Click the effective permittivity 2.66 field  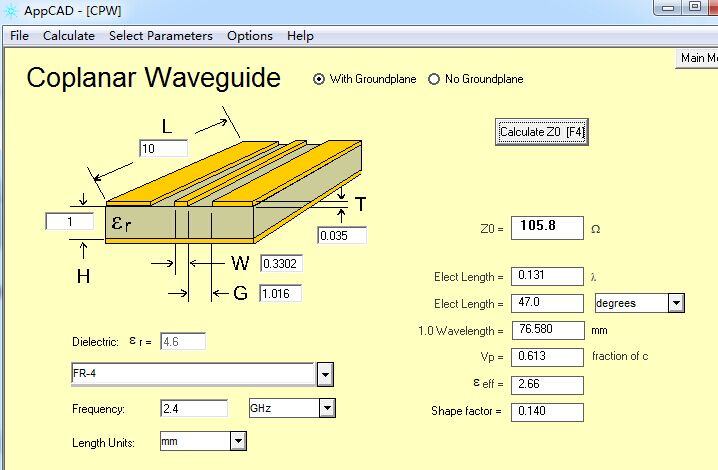(547, 385)
